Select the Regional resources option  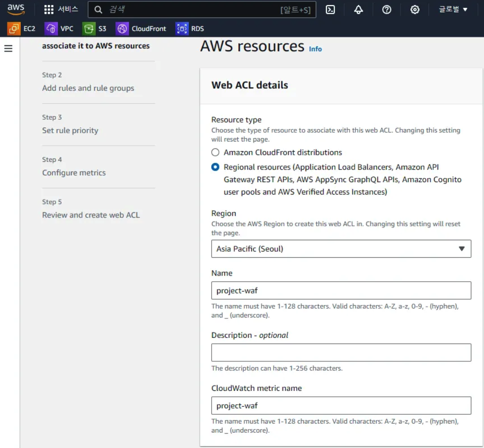215,167
